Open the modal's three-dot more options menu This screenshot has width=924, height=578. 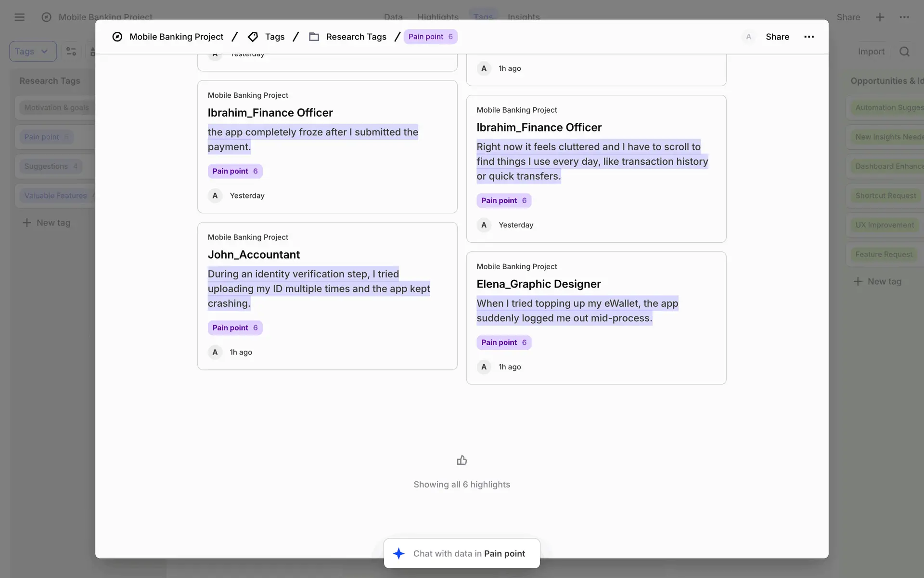pos(808,37)
